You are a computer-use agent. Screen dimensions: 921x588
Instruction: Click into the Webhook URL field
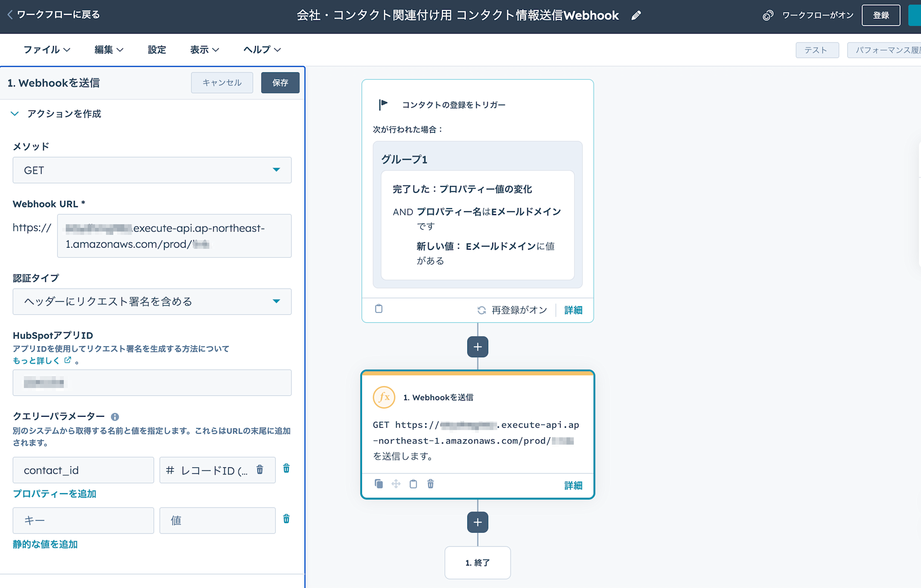coord(174,236)
